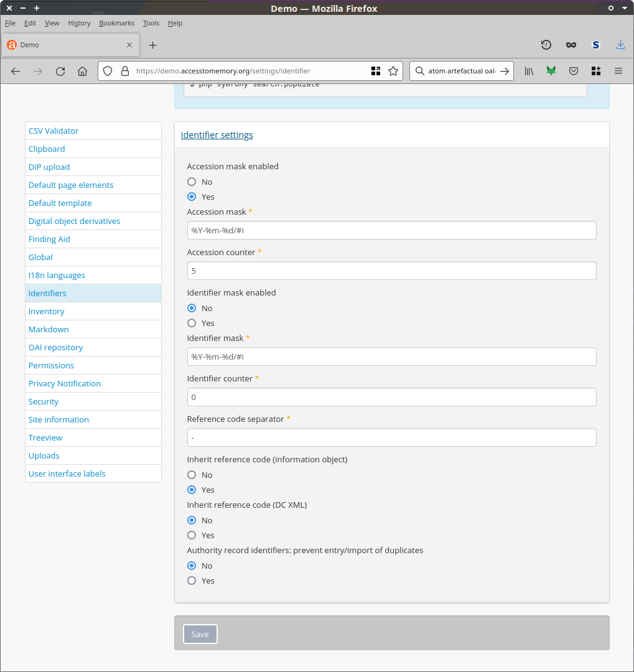Click the Accession counter input field
Image resolution: width=634 pixels, height=672 pixels.
391,271
